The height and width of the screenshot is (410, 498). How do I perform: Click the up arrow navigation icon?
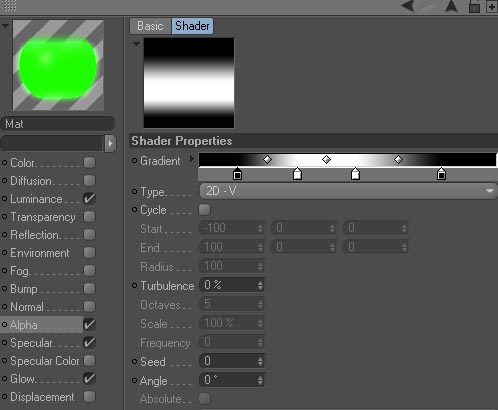451,6
